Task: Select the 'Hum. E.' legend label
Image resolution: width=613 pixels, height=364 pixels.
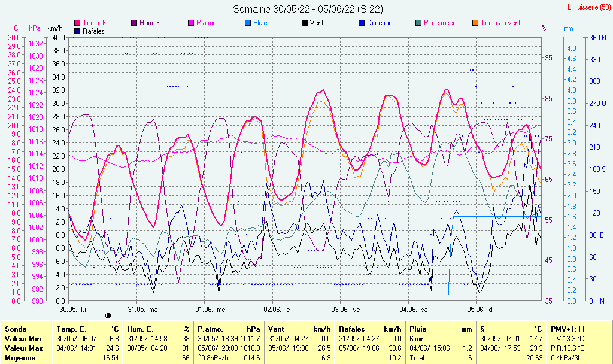Action: click(x=150, y=23)
